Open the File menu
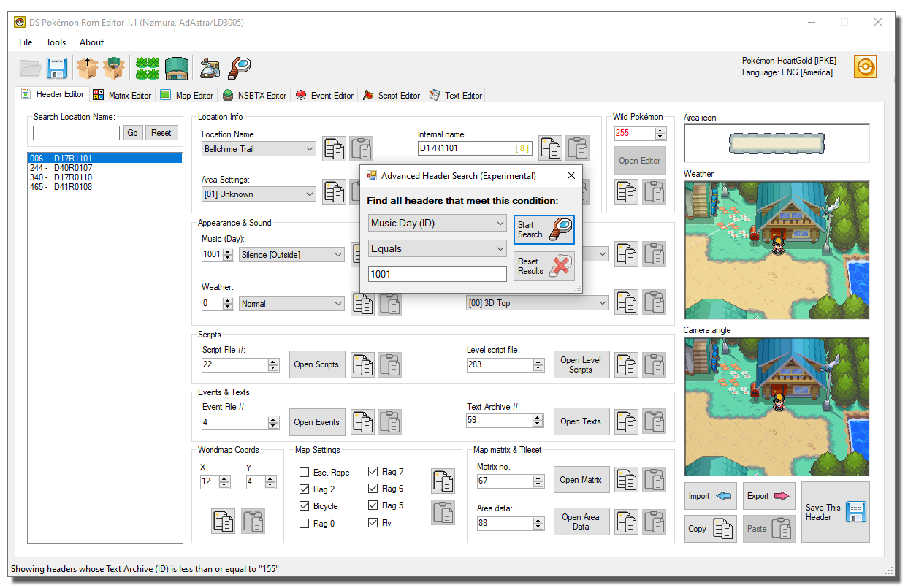Image resolution: width=908 pixels, height=588 pixels. tap(26, 42)
